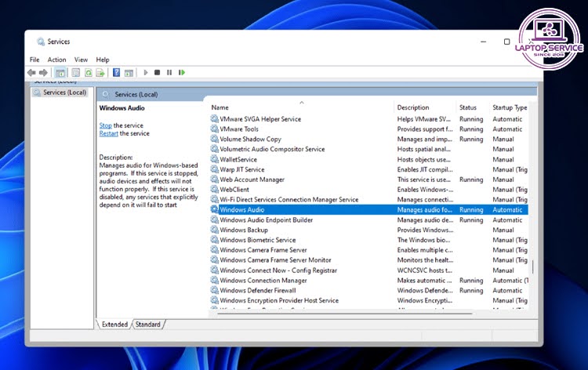Open the blue Help toolbar icon
Viewport: 588px width, 370px height.
116,72
